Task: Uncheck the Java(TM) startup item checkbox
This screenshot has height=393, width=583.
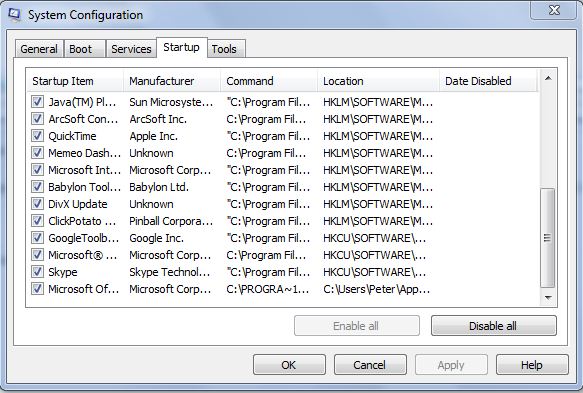Action: [37, 102]
